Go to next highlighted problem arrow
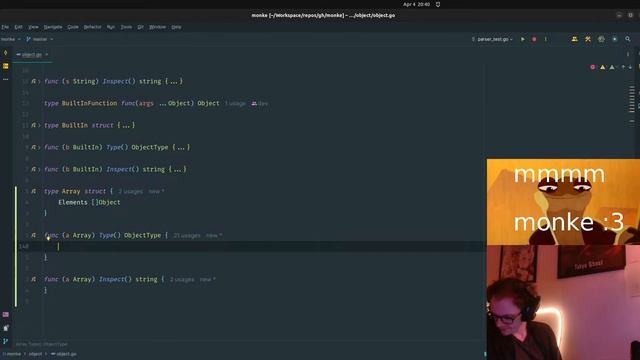Image resolution: width=640 pixels, height=360 pixels. (630, 67)
